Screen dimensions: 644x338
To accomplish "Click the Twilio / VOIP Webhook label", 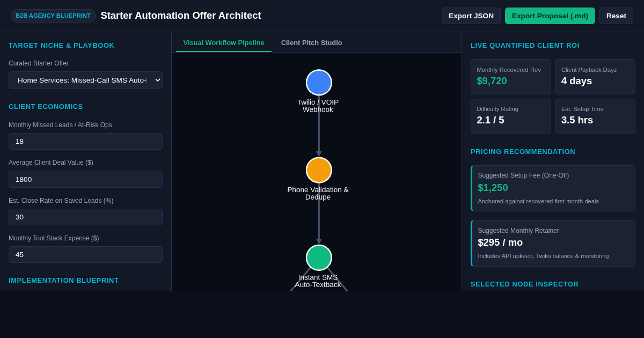I will click(318, 106).
